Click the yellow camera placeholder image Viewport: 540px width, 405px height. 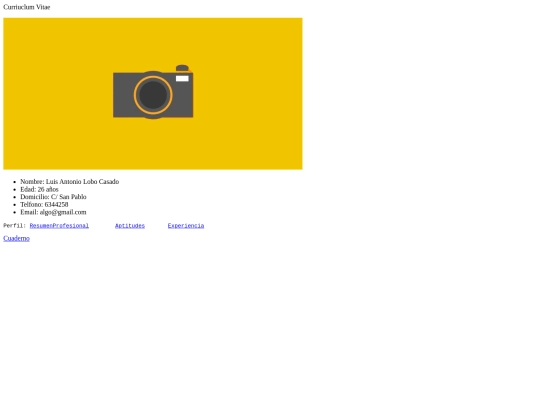(153, 94)
